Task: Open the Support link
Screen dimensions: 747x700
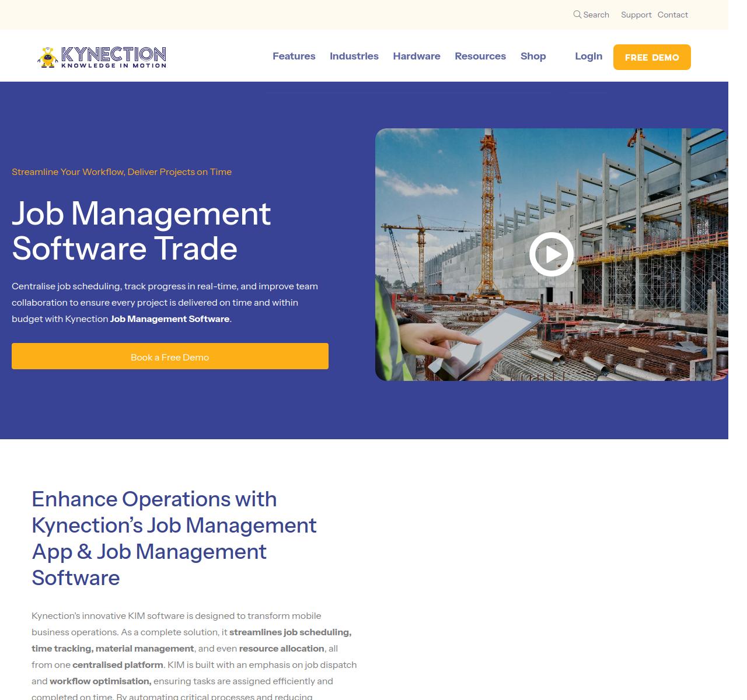Action: 636,15
